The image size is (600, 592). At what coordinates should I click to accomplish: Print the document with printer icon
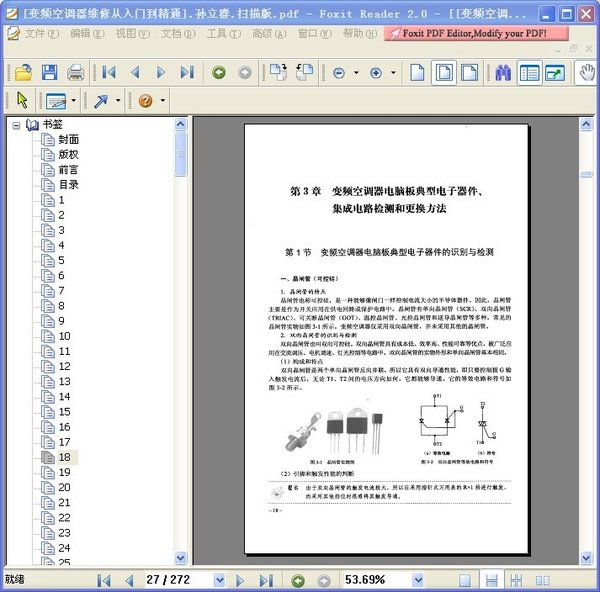(x=75, y=72)
